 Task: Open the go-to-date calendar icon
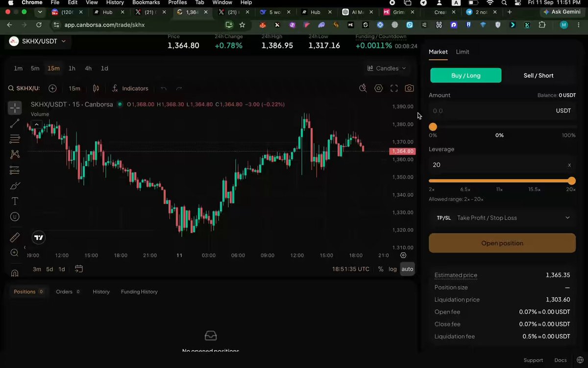[x=79, y=269]
